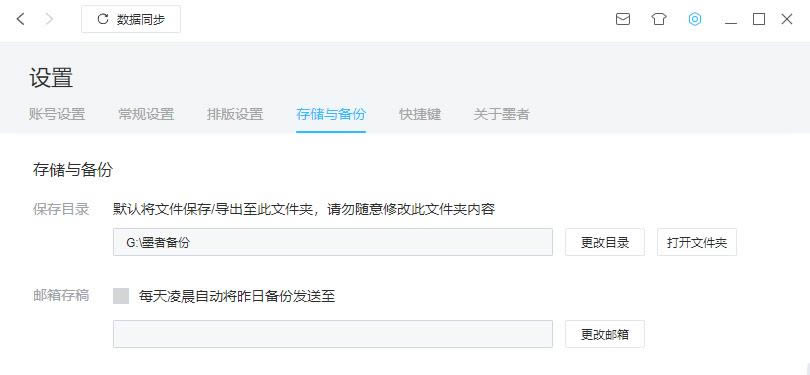Open the 关于墨者 tab

click(x=502, y=114)
